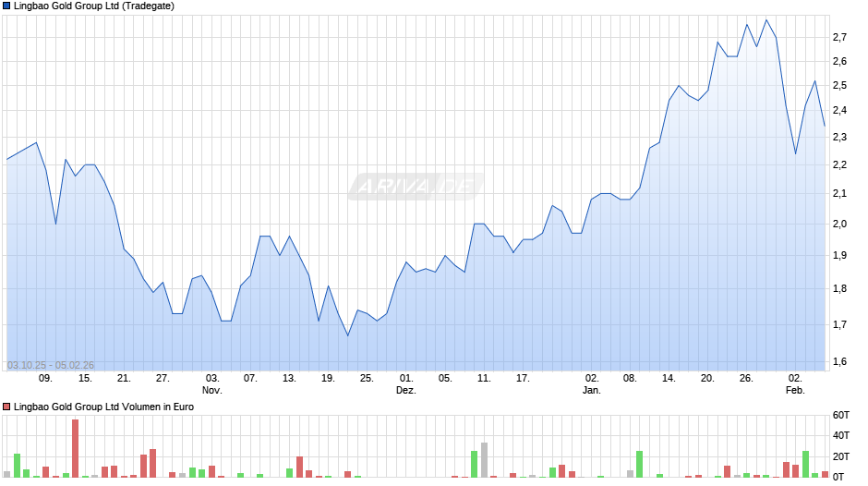The image size is (868, 486).
Task: Click the 02. date label above Feb.
Action: coord(795,379)
